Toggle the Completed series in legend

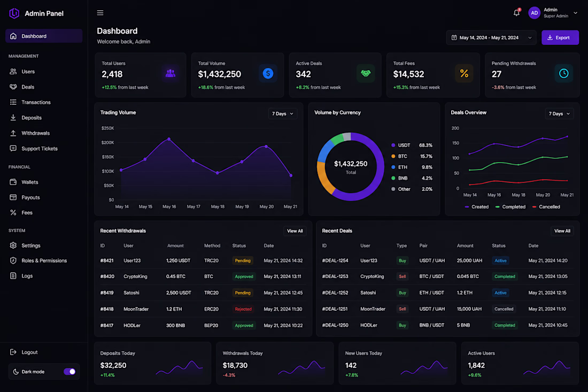[510, 206]
